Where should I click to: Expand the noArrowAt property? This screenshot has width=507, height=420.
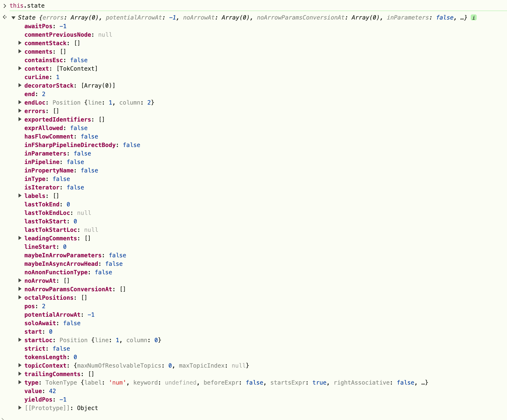pyautogui.click(x=20, y=280)
